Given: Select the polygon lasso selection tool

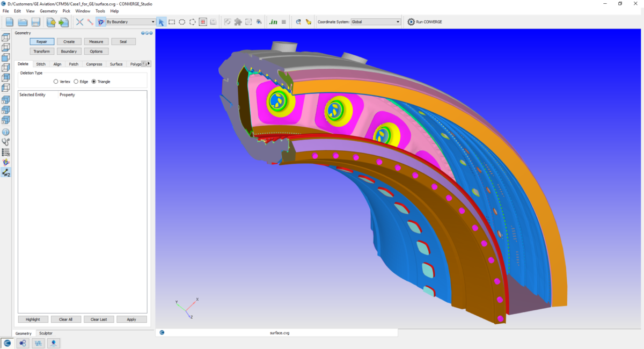Looking at the screenshot, I should (192, 21).
